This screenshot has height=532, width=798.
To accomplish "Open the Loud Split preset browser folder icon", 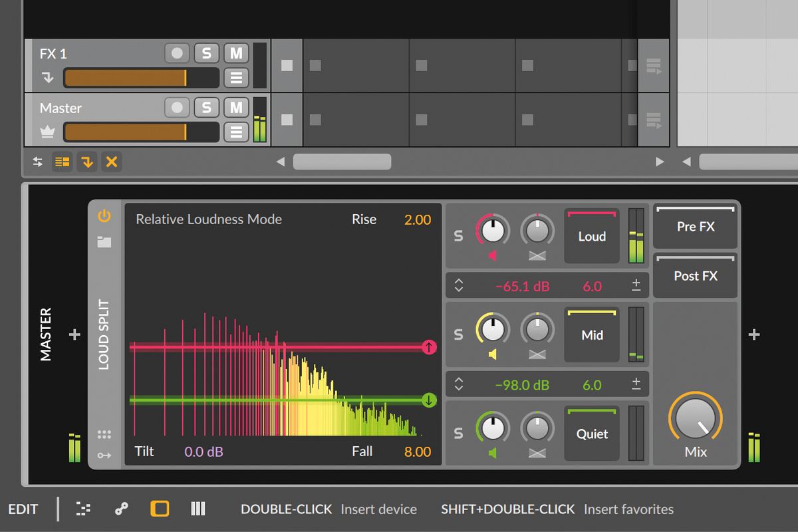I will coord(104,242).
